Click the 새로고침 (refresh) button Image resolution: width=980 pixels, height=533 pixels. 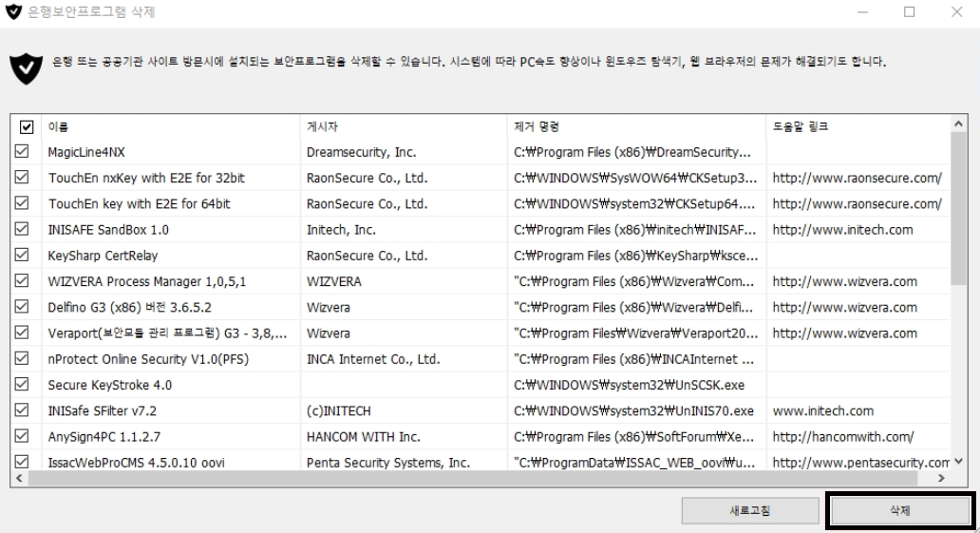pyautogui.click(x=750, y=510)
